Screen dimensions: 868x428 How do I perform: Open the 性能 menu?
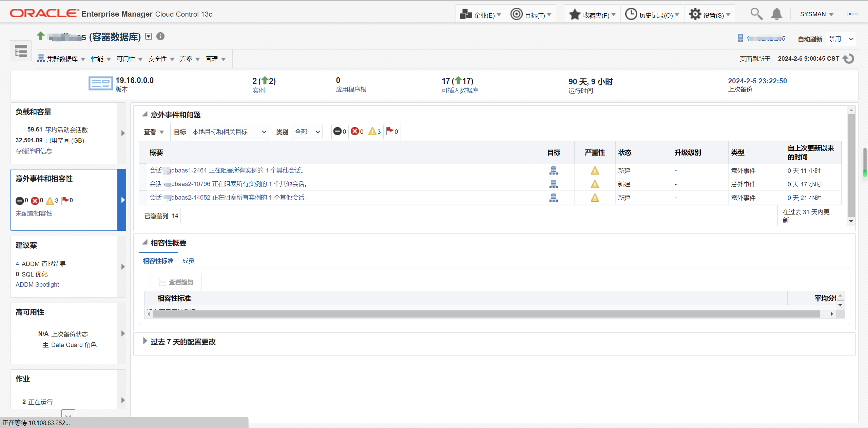[101, 59]
